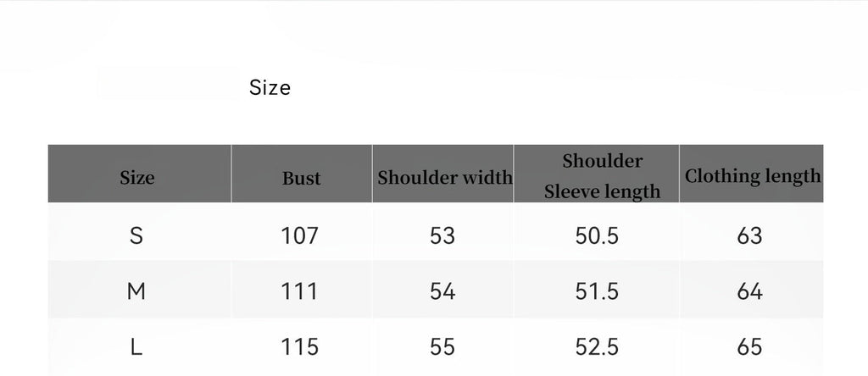
Task: Select sleeve length value 50.5
Action: 597,235
